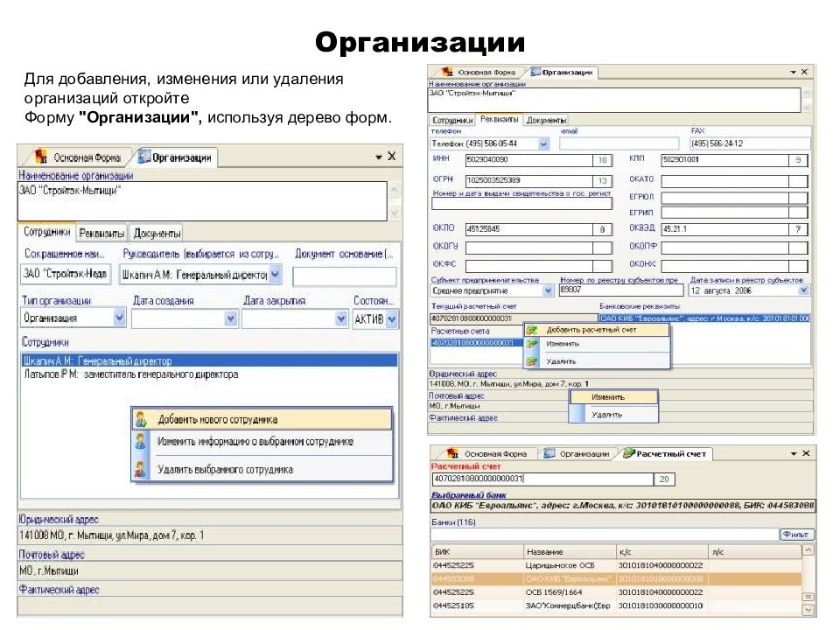This screenshot has height=630, width=840.
Task: Click the БИК column header
Action: [x=477, y=552]
